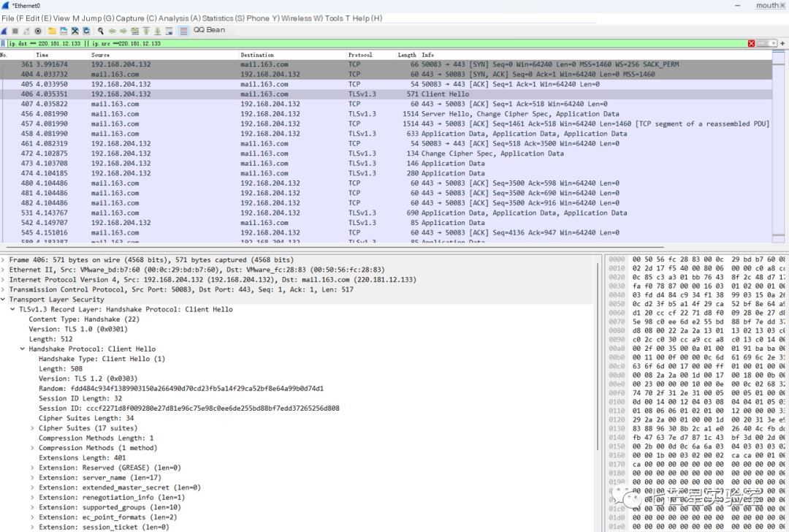The height and width of the screenshot is (532, 789).
Task: Open the Capture menu
Action: [x=137, y=18]
